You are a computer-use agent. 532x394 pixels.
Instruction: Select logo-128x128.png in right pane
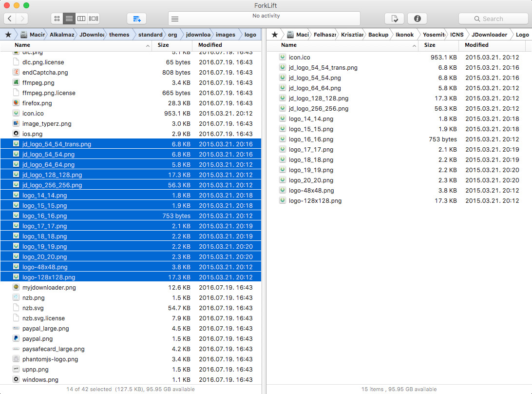point(399,200)
